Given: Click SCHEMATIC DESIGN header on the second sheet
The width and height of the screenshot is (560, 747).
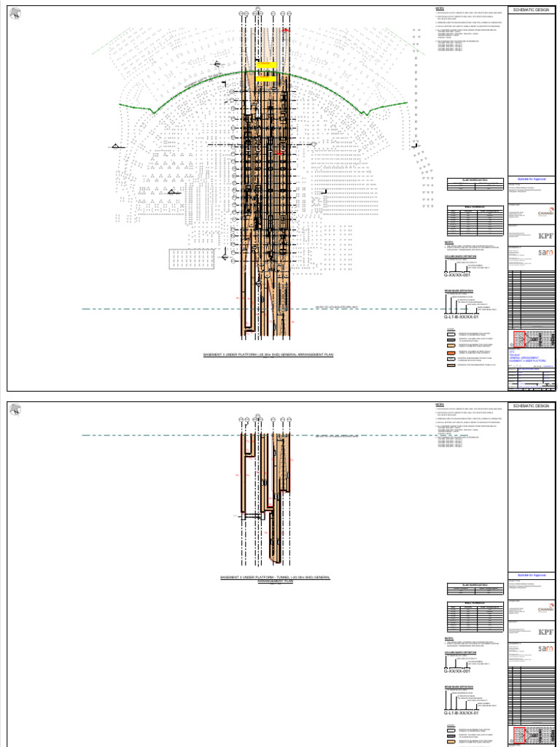Looking at the screenshot, I should click(532, 406).
